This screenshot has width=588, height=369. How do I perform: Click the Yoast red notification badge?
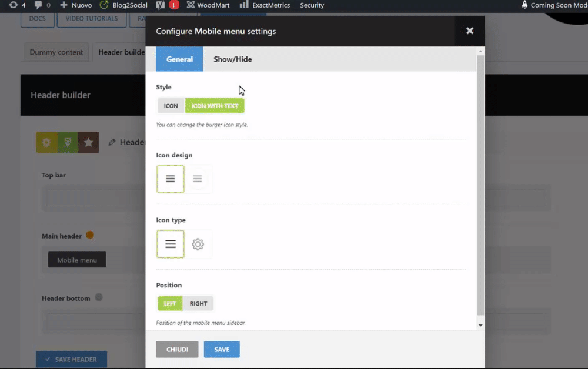tap(173, 5)
